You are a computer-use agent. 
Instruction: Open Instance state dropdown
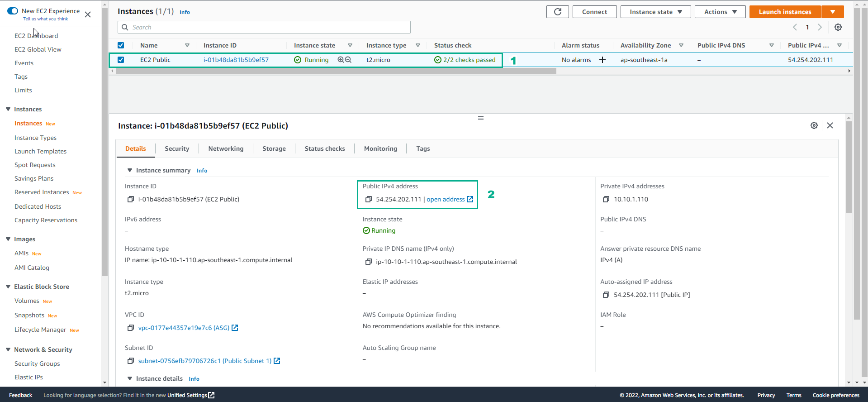[655, 12]
